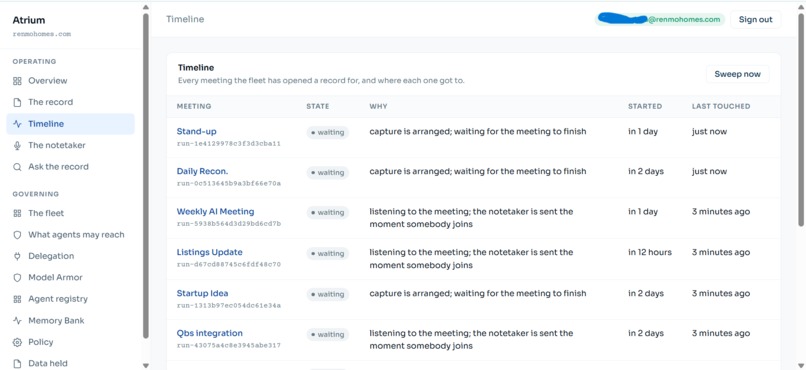Click the waiting badge in Qbs integration row

click(x=327, y=335)
